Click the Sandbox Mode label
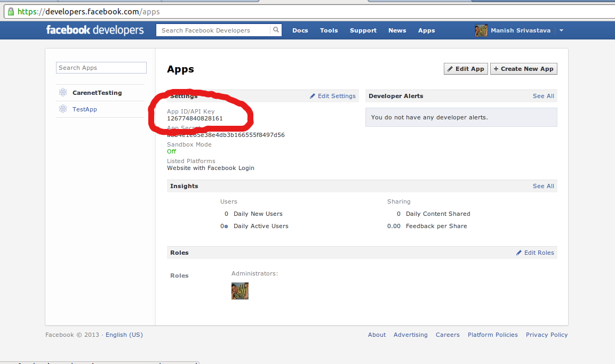615x364 pixels. [x=189, y=144]
